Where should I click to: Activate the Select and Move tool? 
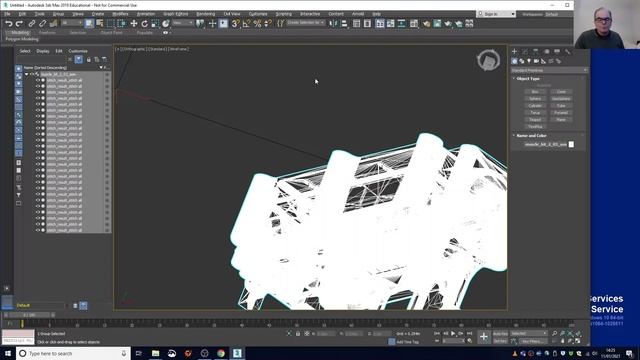point(133,24)
